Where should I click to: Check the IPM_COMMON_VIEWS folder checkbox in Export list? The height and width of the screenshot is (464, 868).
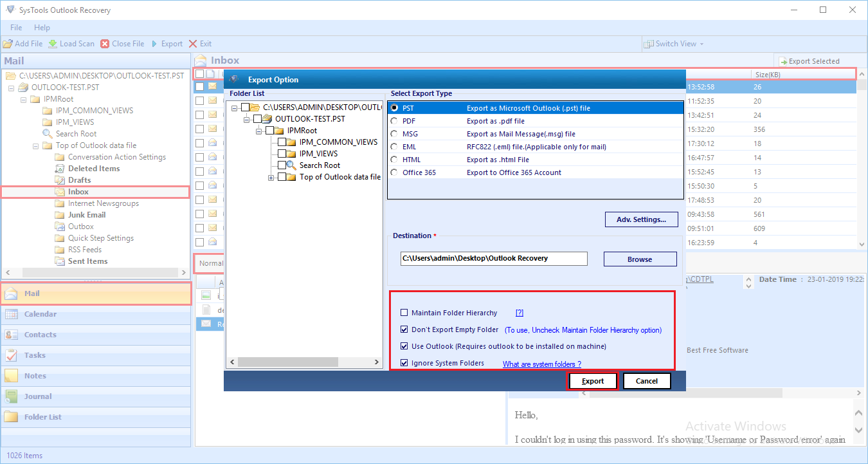click(282, 142)
